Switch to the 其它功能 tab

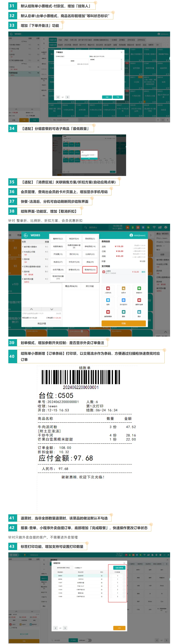pos(90,286)
